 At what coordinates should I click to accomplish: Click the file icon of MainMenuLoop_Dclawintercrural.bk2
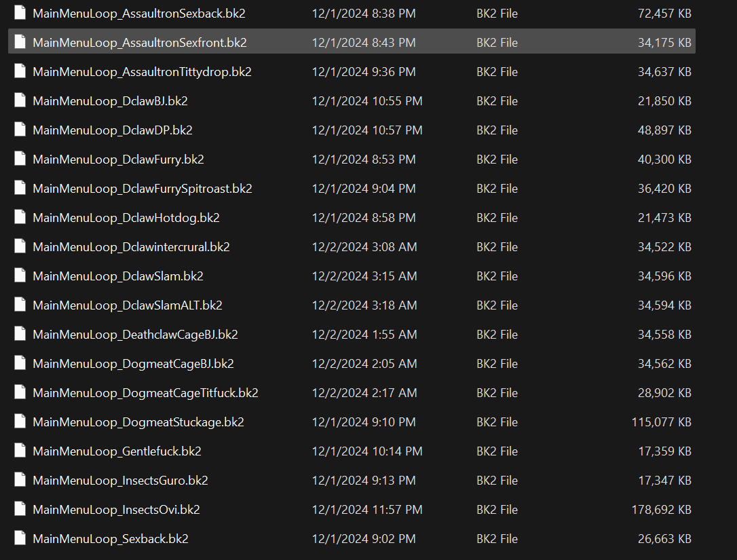tap(20, 246)
